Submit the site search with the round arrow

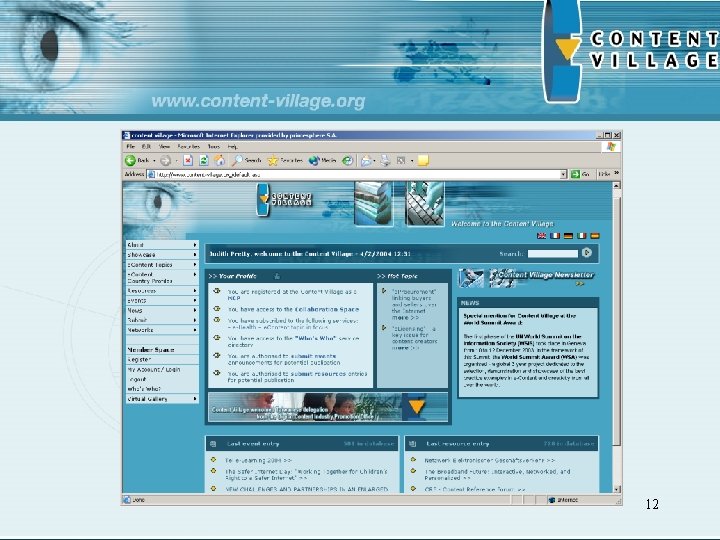pyautogui.click(x=587, y=253)
